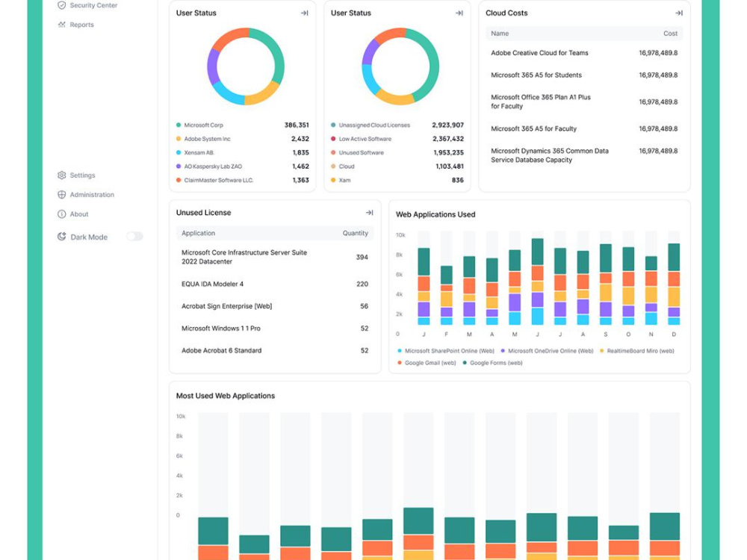Click the Web Applications Used title

click(436, 214)
